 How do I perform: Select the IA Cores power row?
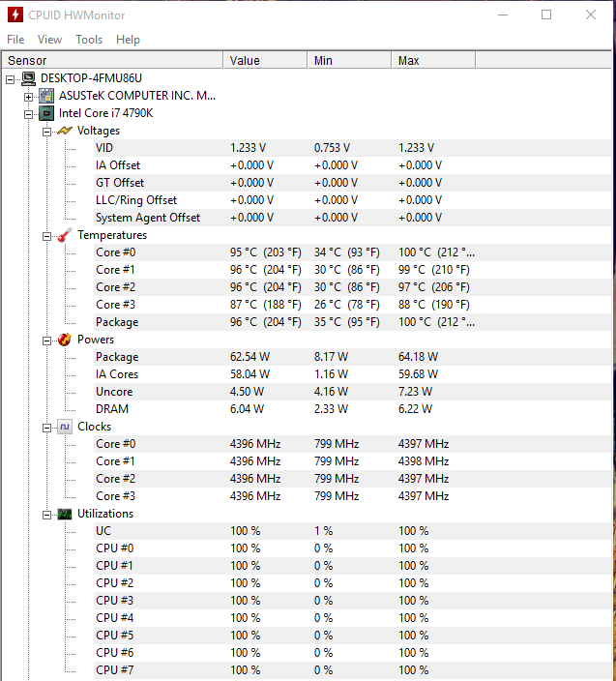coord(353,374)
